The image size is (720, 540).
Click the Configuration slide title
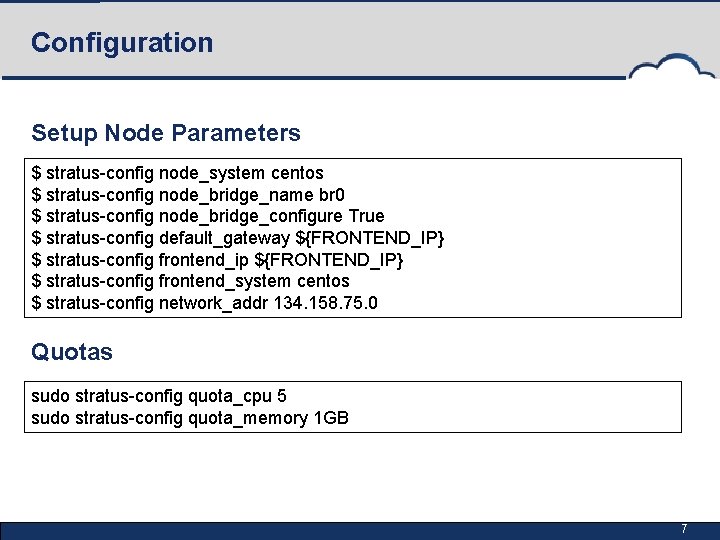pyautogui.click(x=122, y=43)
